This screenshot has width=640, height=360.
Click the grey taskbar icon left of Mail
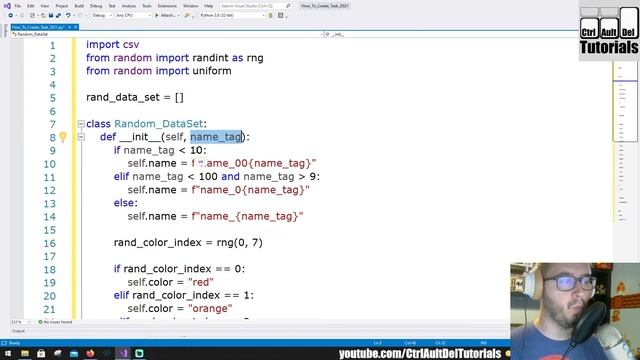point(58,353)
